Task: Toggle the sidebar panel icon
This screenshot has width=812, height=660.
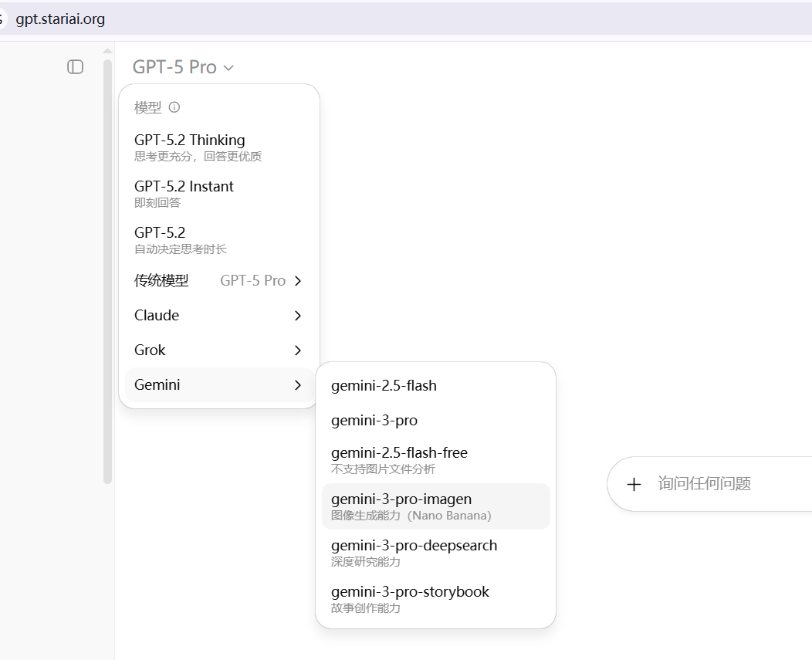Action: tap(75, 67)
